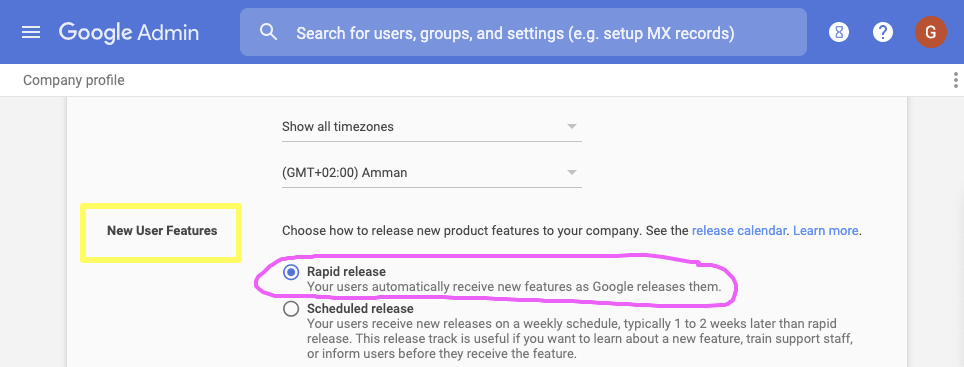Select the Rapid release radio button
The width and height of the screenshot is (964, 367).
[291, 272]
